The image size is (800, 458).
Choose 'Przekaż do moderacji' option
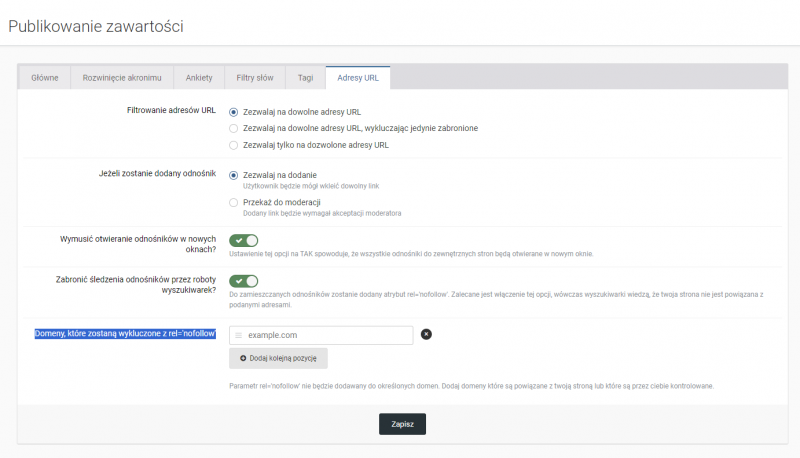point(234,202)
